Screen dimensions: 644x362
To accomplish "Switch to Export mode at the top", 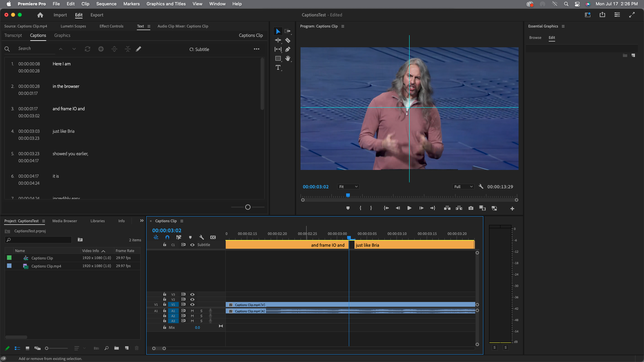I will (x=97, y=15).
